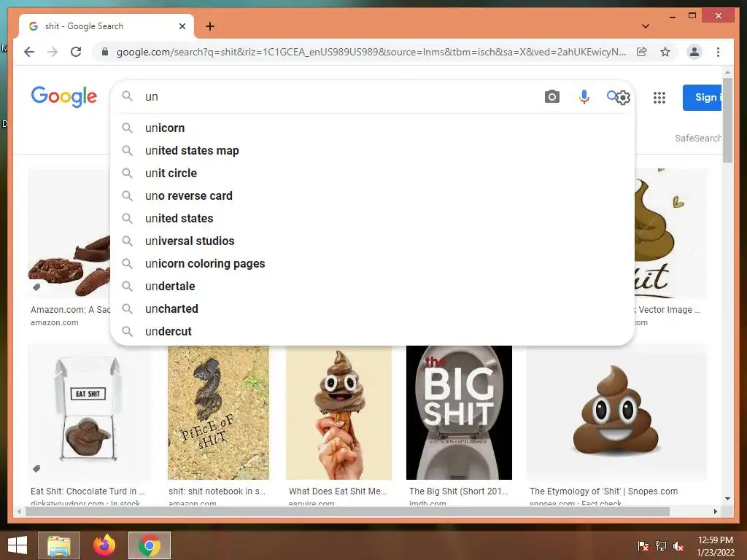The height and width of the screenshot is (560, 747).
Task: Select the 'united states map' suggestion
Action: pyautogui.click(x=372, y=150)
